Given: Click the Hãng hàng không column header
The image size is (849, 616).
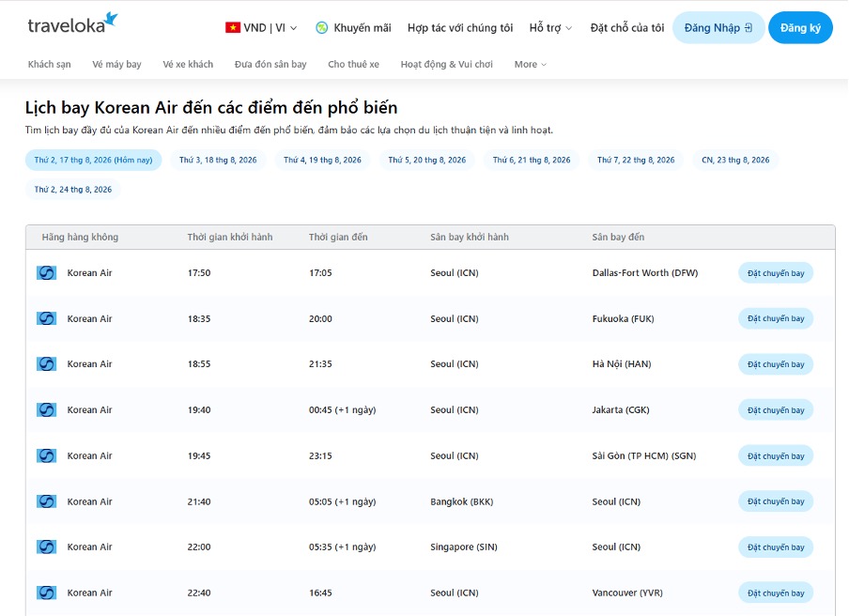Looking at the screenshot, I should coord(80,237).
